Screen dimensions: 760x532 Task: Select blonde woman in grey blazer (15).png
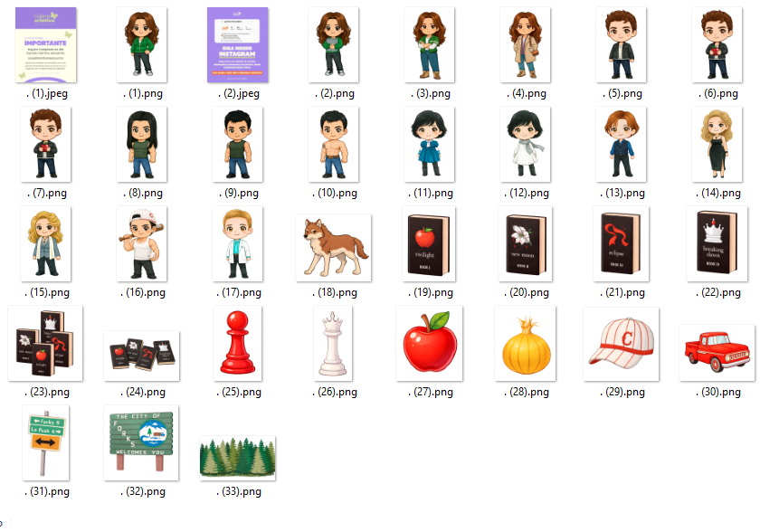(45, 243)
